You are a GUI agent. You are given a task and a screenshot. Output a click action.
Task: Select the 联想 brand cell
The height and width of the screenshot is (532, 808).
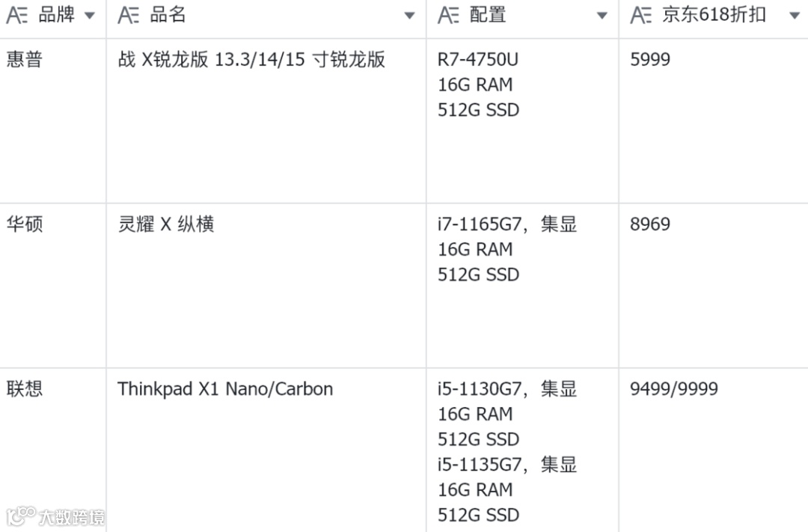(25, 389)
